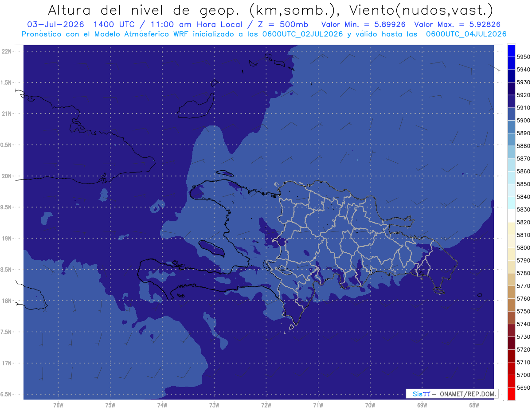Click the "69W" longitude label
532x411 pixels.
(x=422, y=405)
